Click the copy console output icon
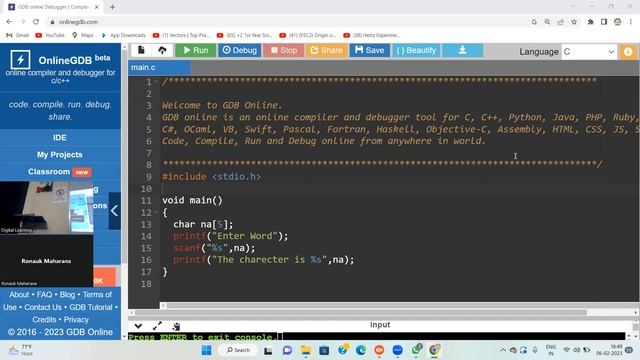 pos(176,326)
